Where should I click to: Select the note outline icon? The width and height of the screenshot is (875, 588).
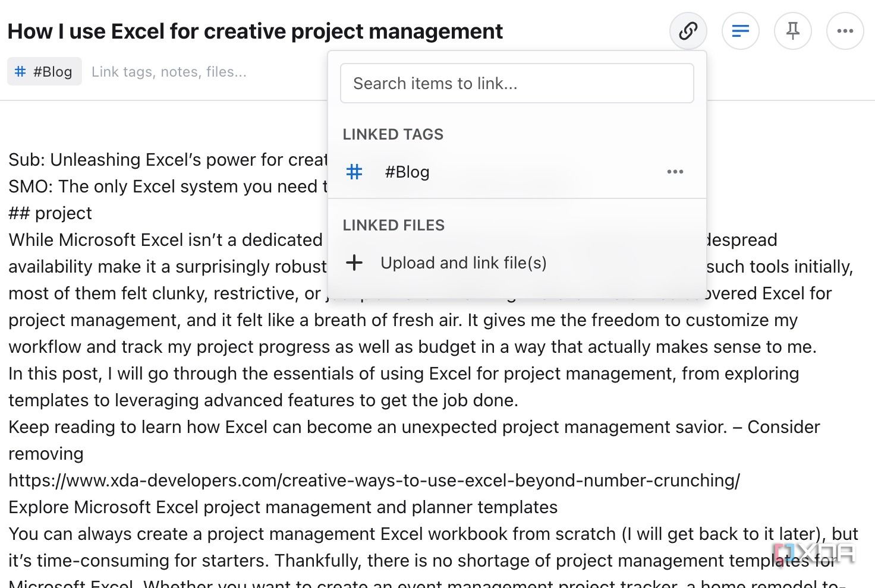pos(740,31)
